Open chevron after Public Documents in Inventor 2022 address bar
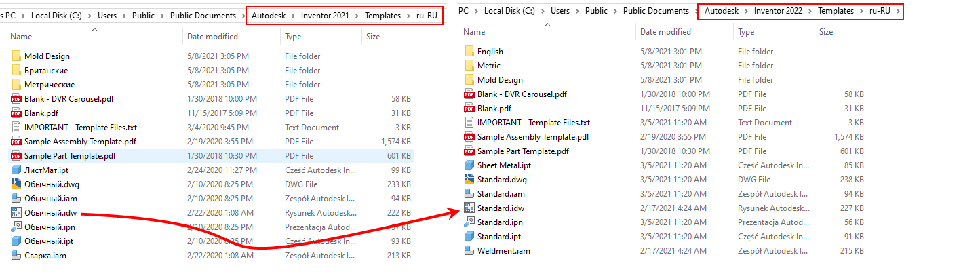980x274 pixels. pyautogui.click(x=697, y=12)
